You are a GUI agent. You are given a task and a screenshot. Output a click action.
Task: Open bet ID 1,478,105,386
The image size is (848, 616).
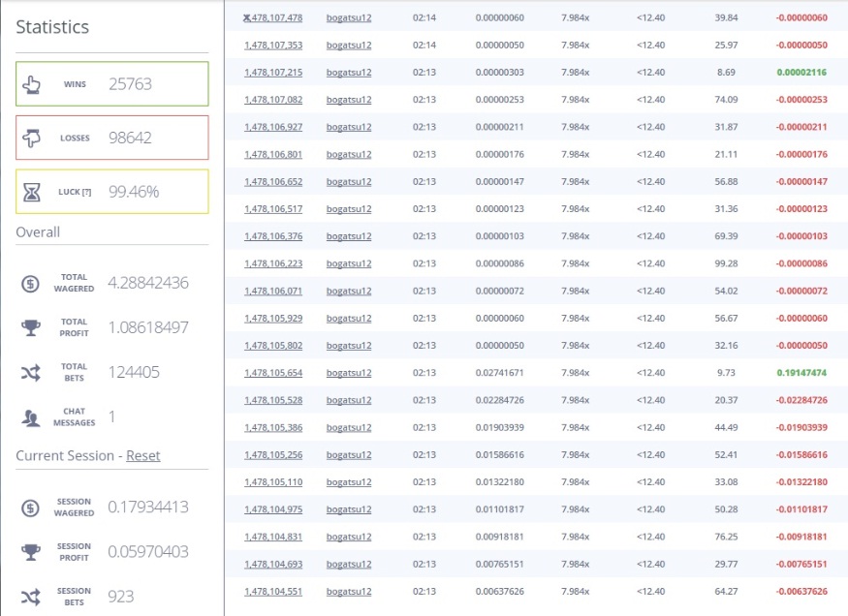[x=273, y=427]
